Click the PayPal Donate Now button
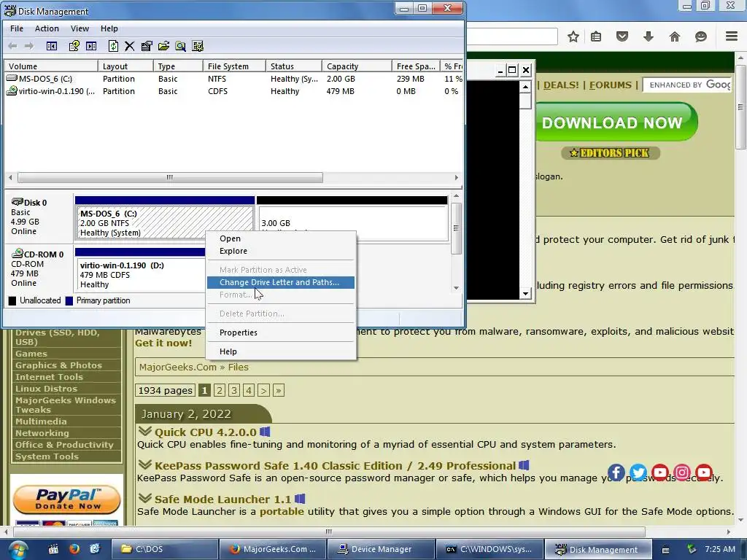Image resolution: width=747 pixels, height=560 pixels. click(66, 499)
